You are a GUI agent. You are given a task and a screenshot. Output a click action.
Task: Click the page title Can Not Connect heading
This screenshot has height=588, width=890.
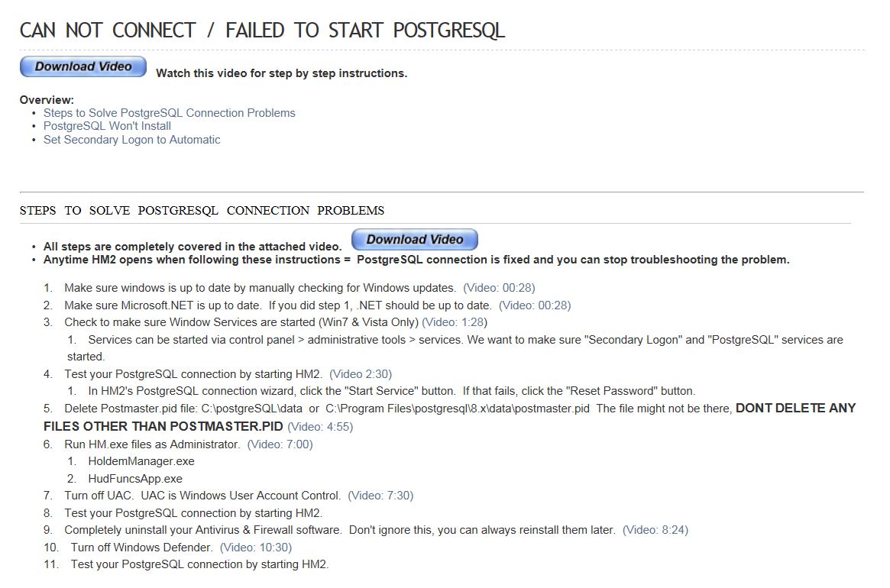pyautogui.click(x=262, y=30)
